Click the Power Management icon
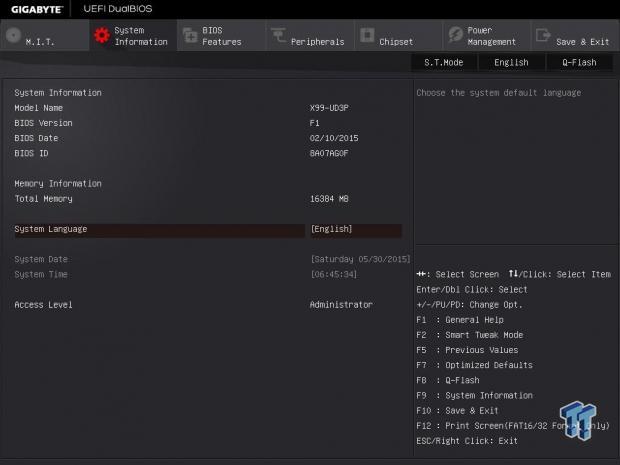 pyautogui.click(x=455, y=36)
